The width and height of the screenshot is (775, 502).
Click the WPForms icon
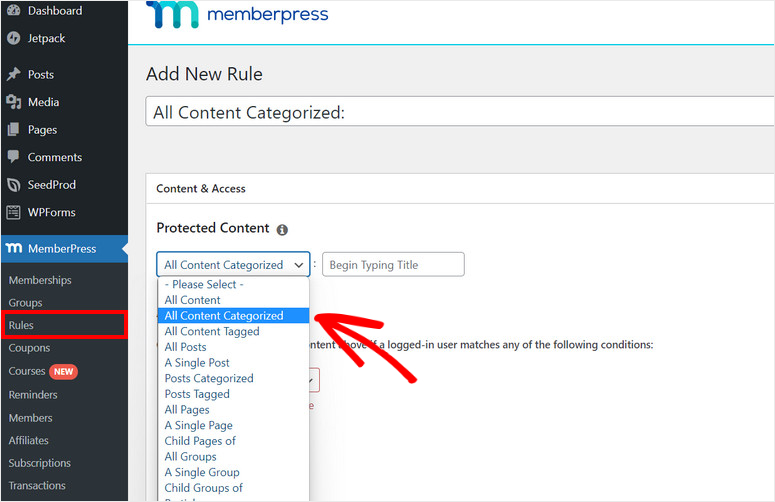coord(14,212)
